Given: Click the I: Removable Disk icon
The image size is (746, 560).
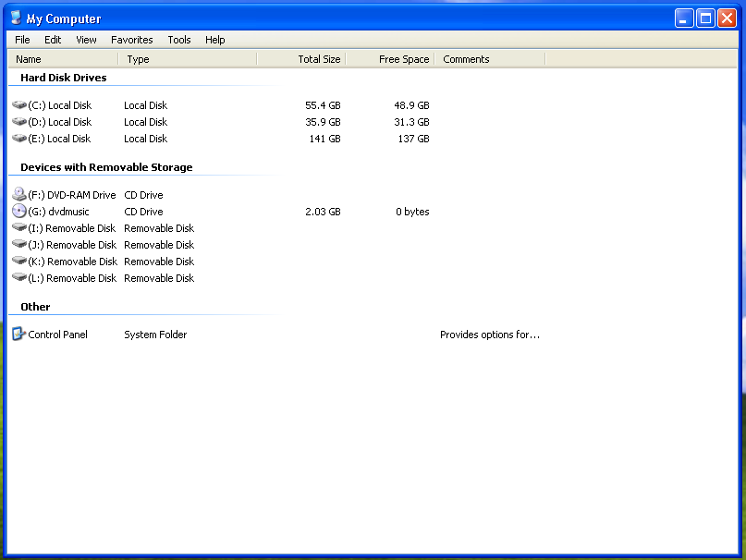Looking at the screenshot, I should coord(19,227).
